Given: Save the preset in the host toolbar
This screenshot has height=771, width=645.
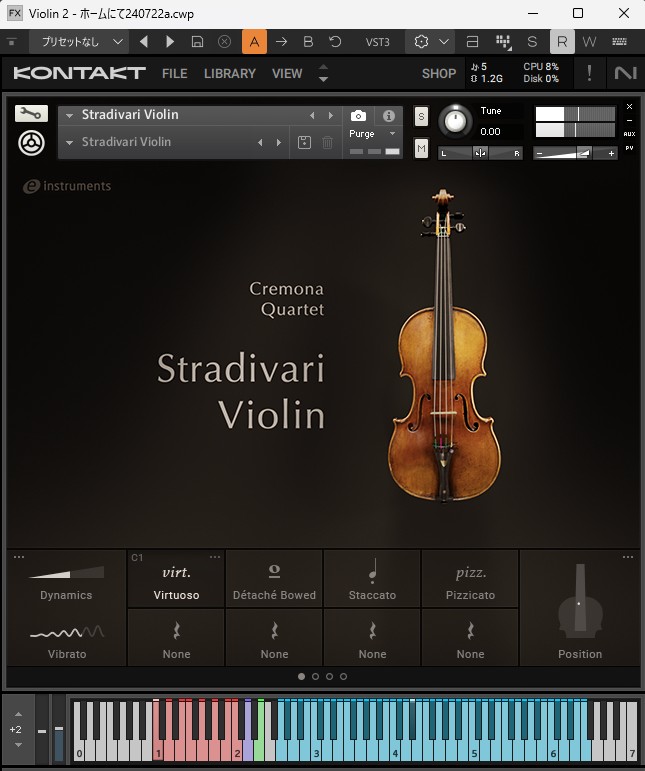Looking at the screenshot, I should click(197, 42).
